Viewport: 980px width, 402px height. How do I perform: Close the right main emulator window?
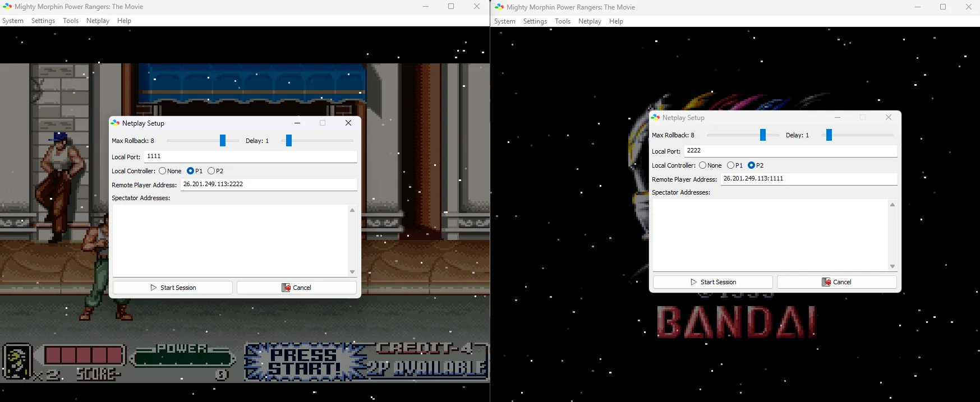[x=968, y=7]
